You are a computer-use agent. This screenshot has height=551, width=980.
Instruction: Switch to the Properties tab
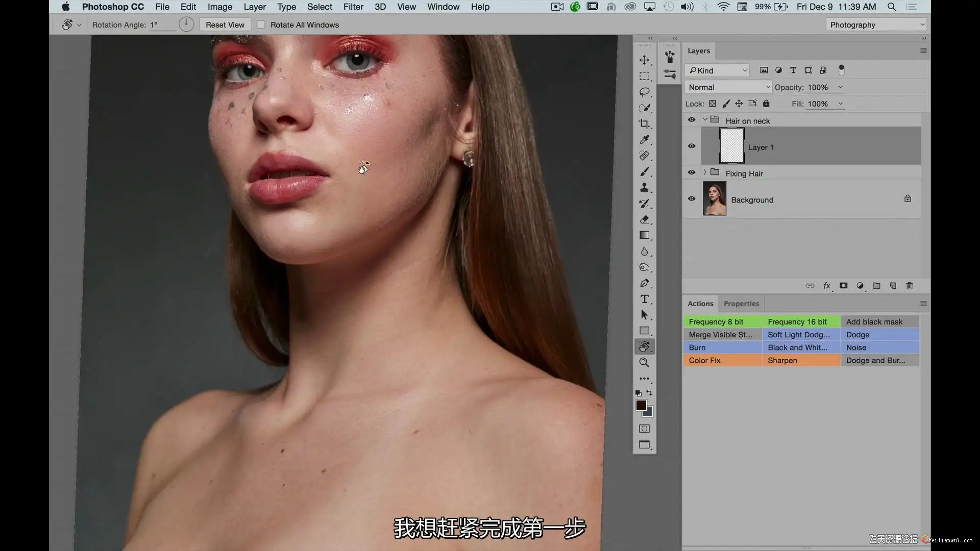741,304
